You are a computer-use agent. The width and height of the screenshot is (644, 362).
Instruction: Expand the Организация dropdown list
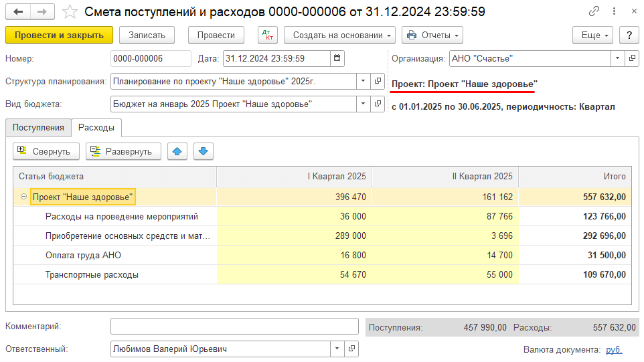tap(617, 58)
